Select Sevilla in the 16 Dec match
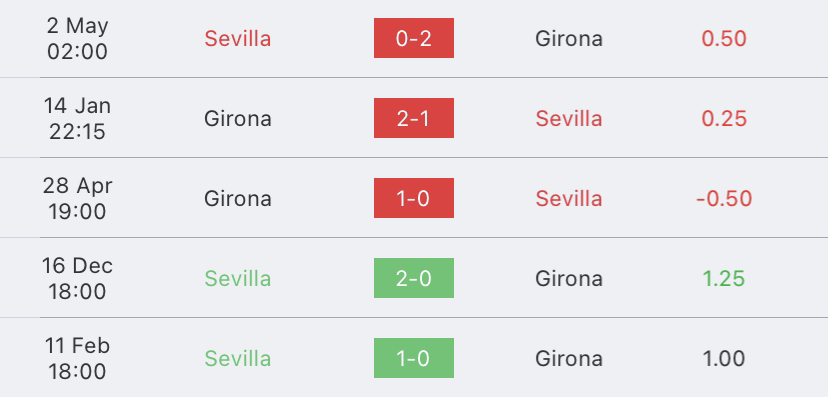Image resolution: width=828 pixels, height=397 pixels. (238, 278)
